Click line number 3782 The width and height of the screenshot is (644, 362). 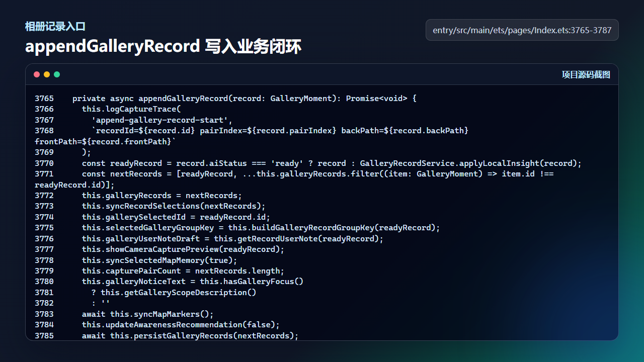coord(44,303)
